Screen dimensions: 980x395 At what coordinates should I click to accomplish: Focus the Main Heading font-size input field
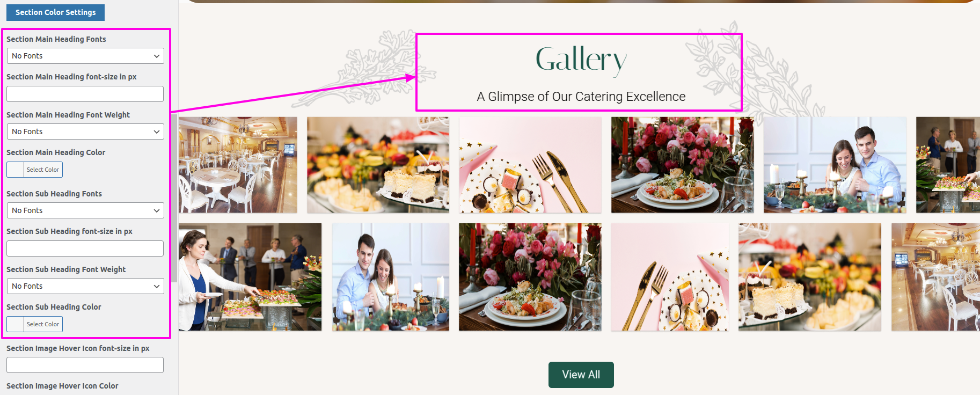click(x=85, y=94)
